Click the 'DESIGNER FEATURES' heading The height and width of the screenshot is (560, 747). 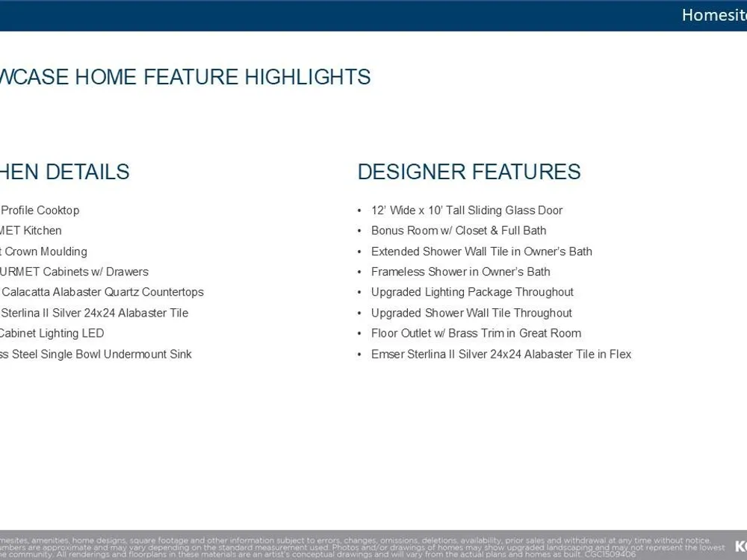[x=469, y=172]
